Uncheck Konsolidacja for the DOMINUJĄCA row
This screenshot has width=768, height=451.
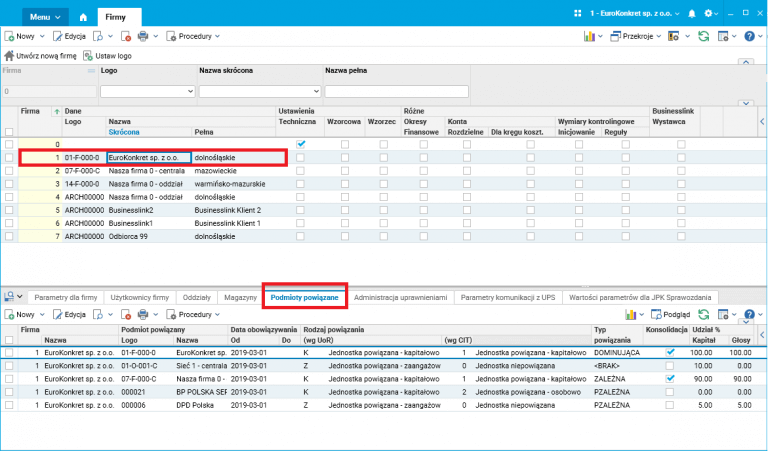point(671,352)
